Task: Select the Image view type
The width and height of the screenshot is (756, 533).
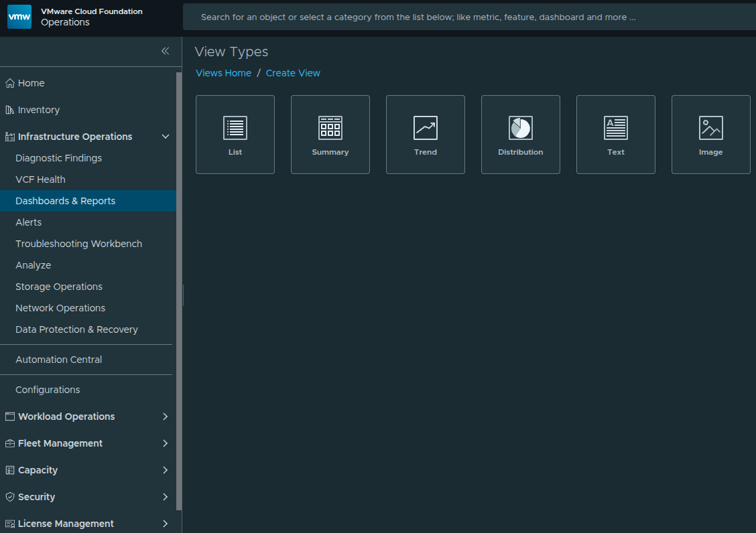Action: tap(710, 134)
